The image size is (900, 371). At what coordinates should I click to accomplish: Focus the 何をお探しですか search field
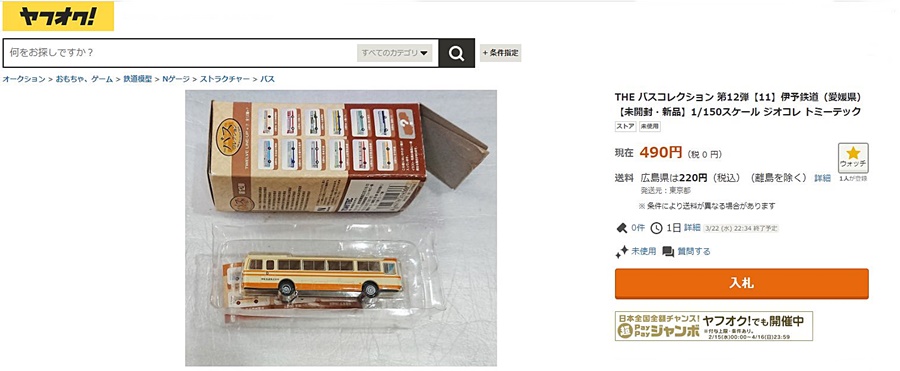(x=181, y=53)
